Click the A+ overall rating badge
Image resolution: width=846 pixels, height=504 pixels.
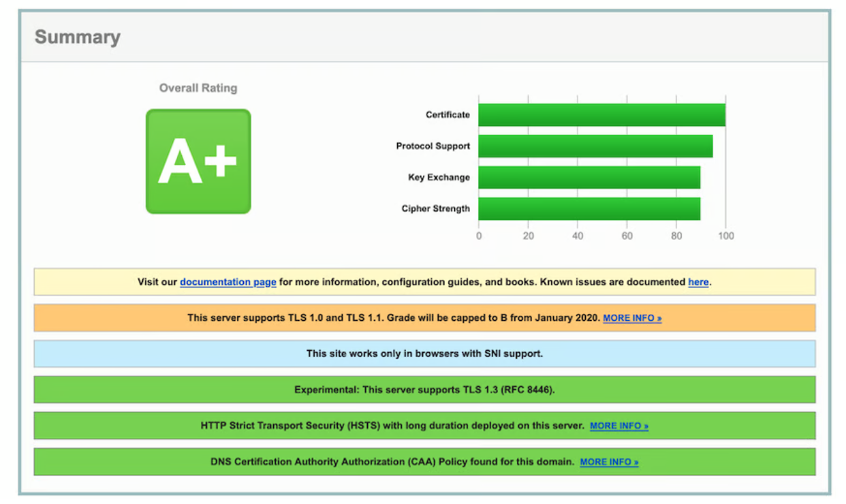[x=198, y=161]
